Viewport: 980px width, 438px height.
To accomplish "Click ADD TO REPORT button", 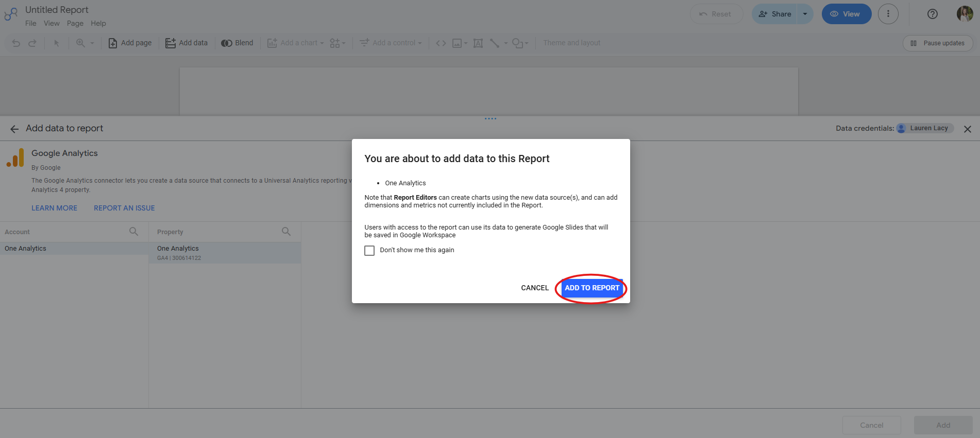I will pos(592,288).
